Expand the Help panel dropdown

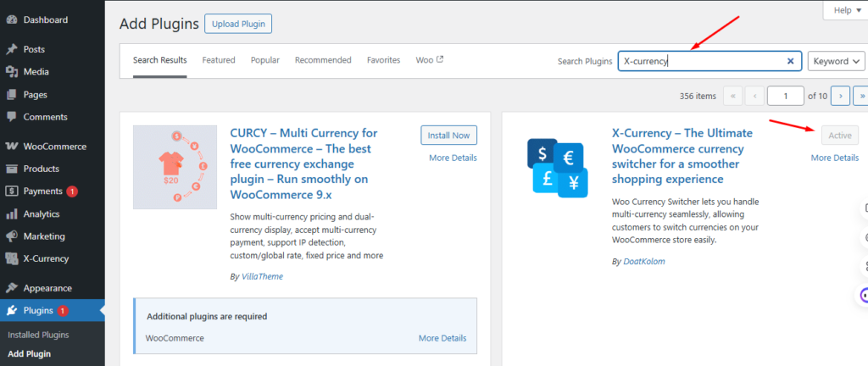click(845, 10)
